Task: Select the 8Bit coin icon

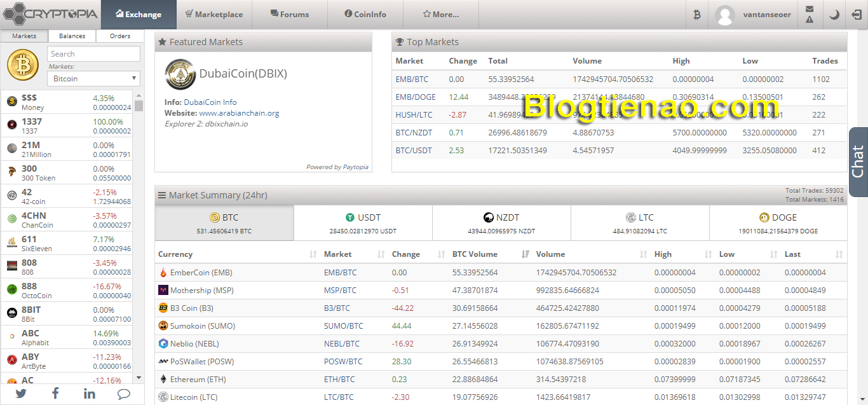Action: point(12,313)
